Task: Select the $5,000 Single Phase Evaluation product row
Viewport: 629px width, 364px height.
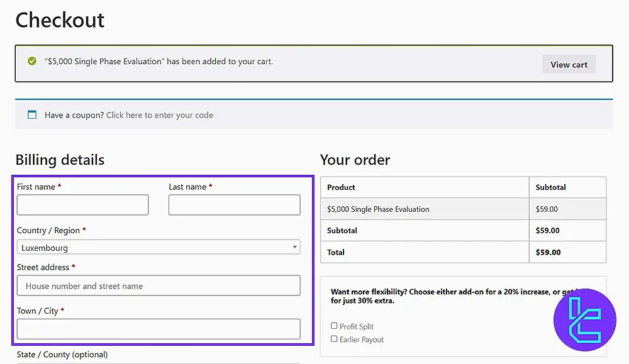Action: click(x=378, y=209)
